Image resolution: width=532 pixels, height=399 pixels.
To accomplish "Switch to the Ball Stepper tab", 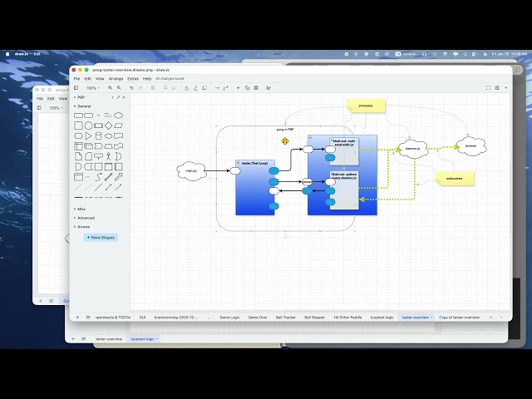I will (314, 318).
